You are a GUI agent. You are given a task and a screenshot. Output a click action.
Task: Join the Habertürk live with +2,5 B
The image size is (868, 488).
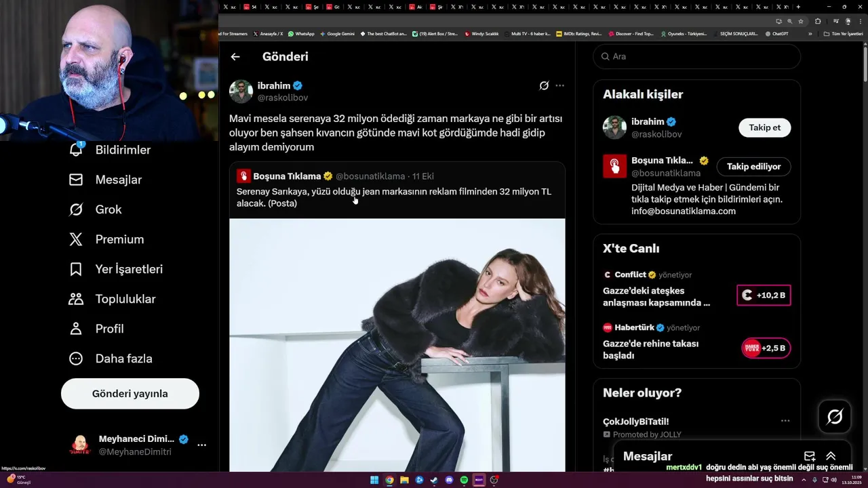pyautogui.click(x=766, y=348)
